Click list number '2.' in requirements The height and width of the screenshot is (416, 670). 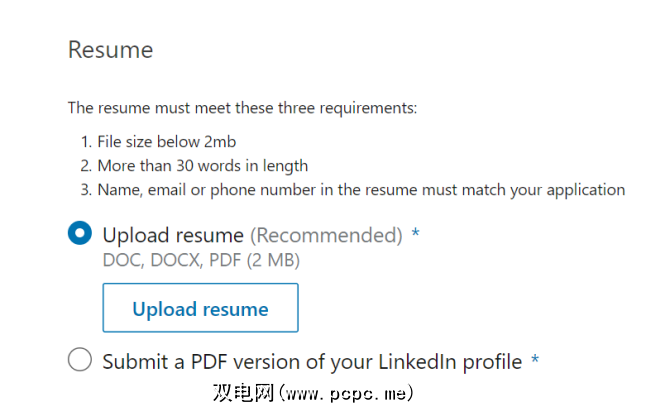click(x=84, y=165)
